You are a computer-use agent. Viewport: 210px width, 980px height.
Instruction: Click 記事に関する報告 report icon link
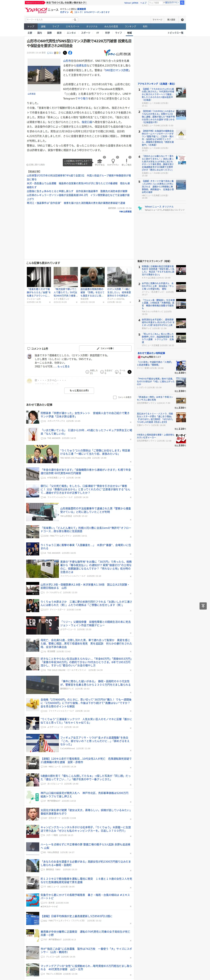pyautogui.click(x=36, y=165)
